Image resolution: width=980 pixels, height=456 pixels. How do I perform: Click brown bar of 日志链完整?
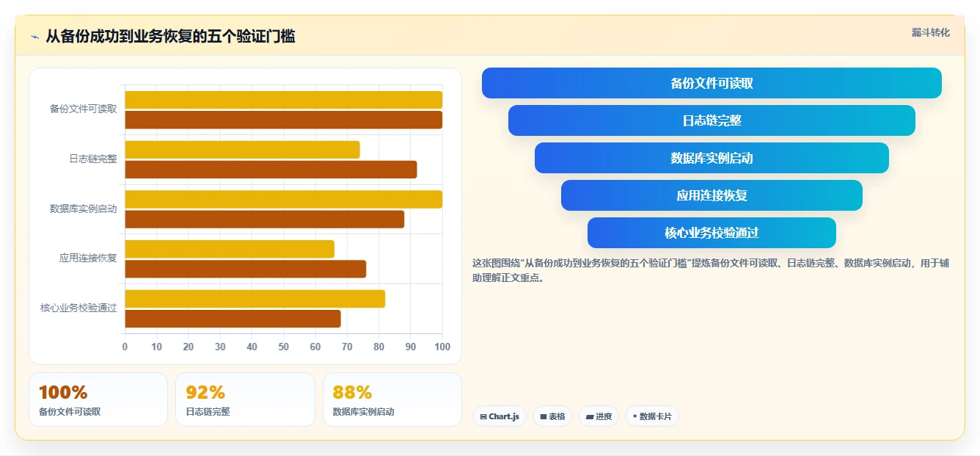coord(271,170)
